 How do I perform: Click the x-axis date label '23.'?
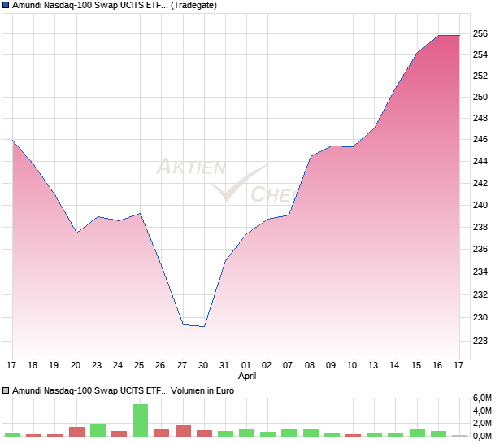tap(98, 366)
